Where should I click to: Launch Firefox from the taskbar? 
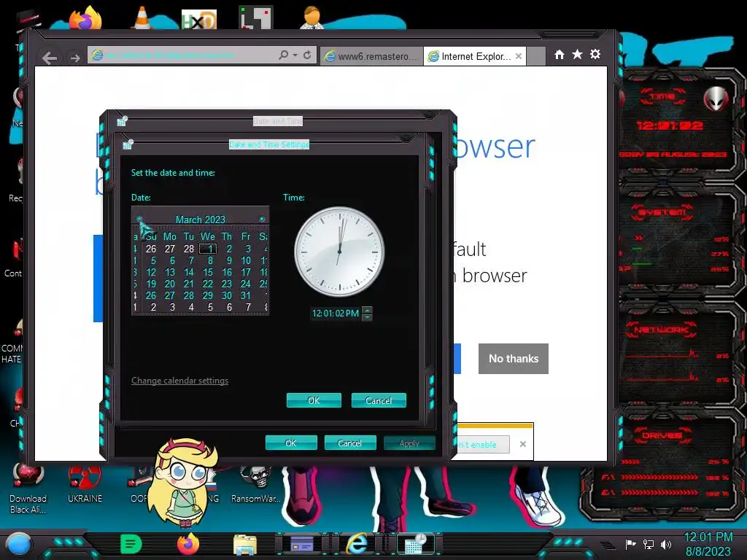(188, 544)
